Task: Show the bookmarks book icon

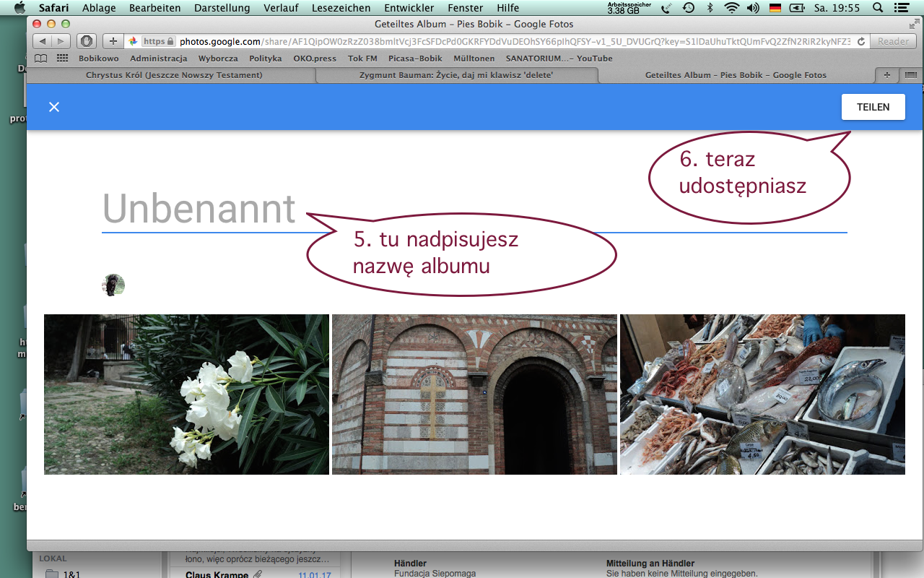Action: (41, 59)
